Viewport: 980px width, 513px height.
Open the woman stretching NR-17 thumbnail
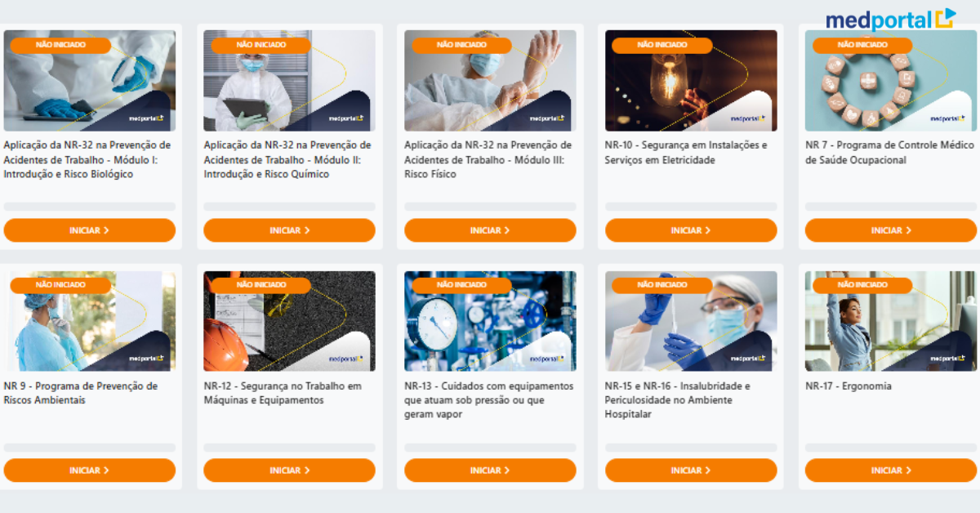coord(891,321)
